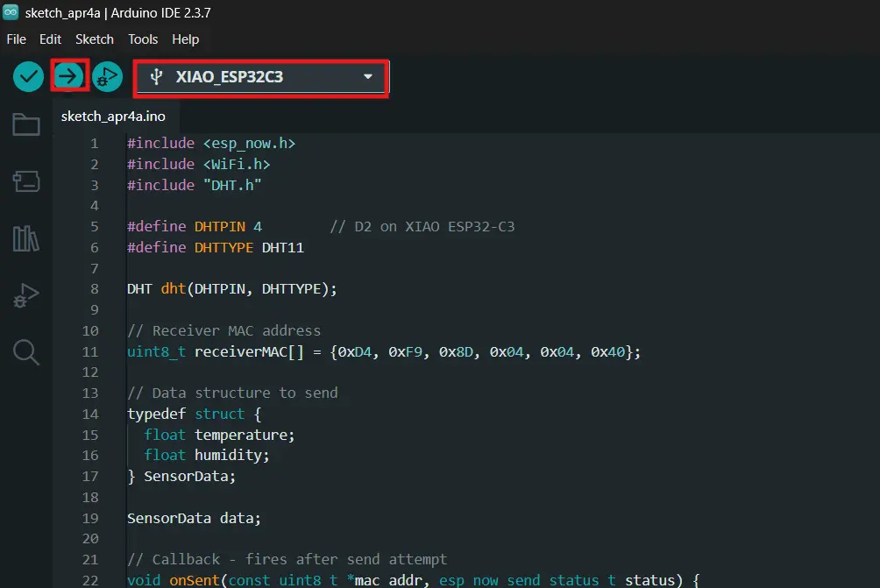The width and height of the screenshot is (880, 588).
Task: Open the Edit menu
Action: click(x=50, y=39)
